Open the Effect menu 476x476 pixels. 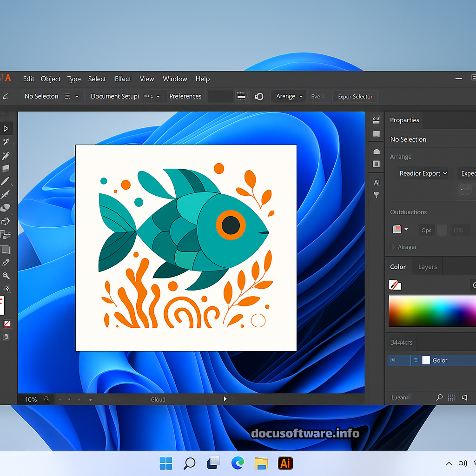point(123,79)
